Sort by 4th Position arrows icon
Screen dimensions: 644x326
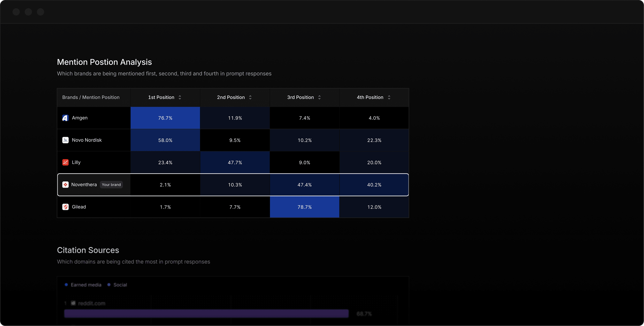(389, 97)
